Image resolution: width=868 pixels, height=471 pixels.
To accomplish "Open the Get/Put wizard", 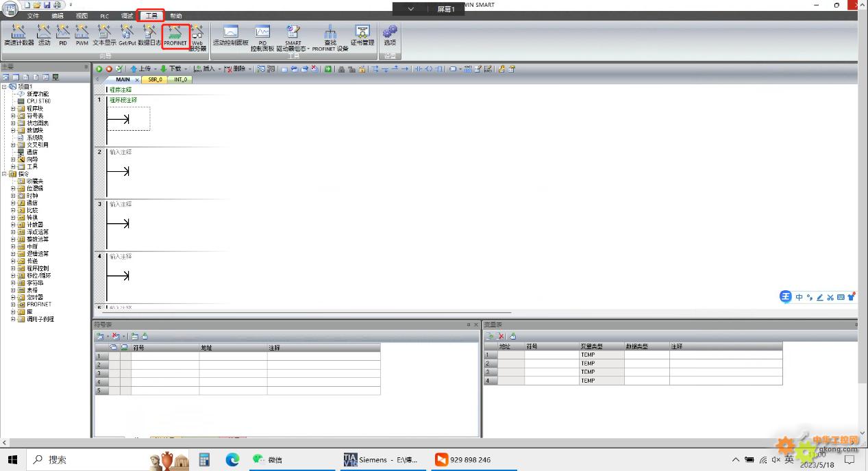I will [x=127, y=35].
